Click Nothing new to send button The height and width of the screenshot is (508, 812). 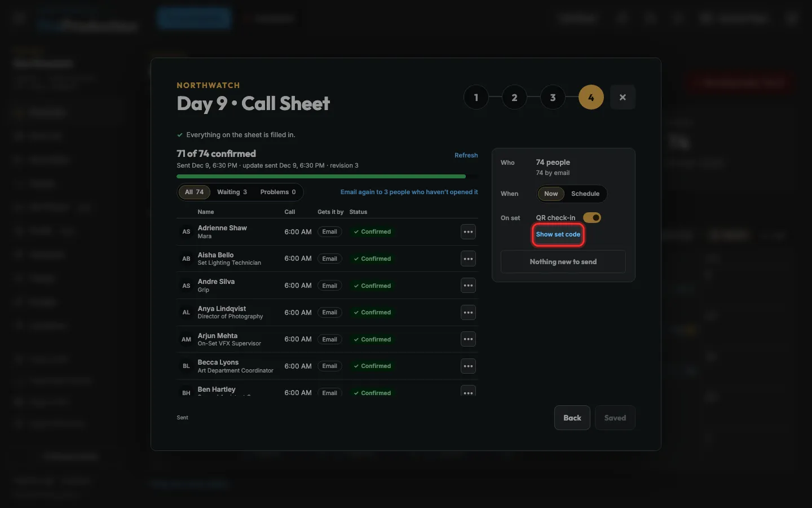click(x=563, y=262)
